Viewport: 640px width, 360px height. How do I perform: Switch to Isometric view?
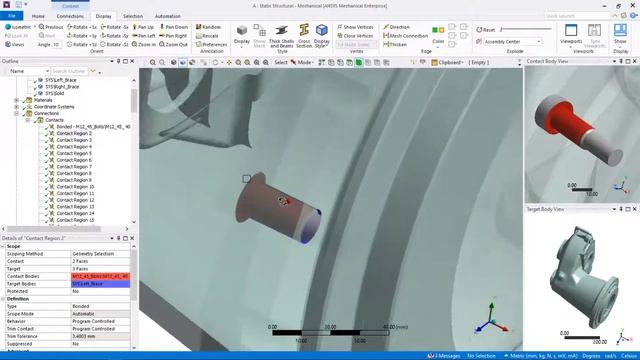[18, 27]
